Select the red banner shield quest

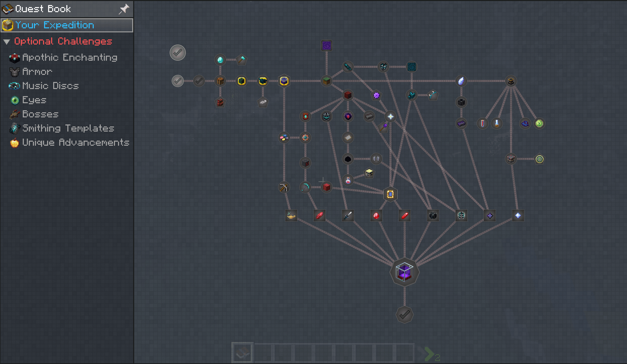coord(305,117)
